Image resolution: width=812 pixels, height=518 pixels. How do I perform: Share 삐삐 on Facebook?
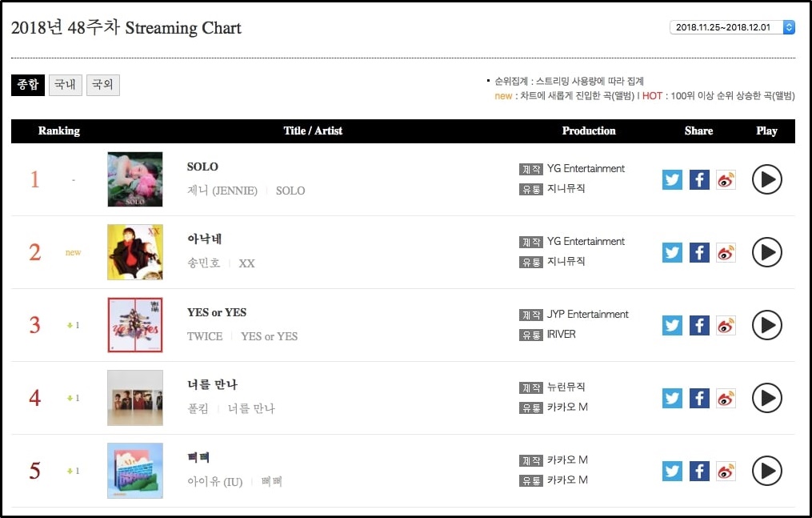click(699, 471)
